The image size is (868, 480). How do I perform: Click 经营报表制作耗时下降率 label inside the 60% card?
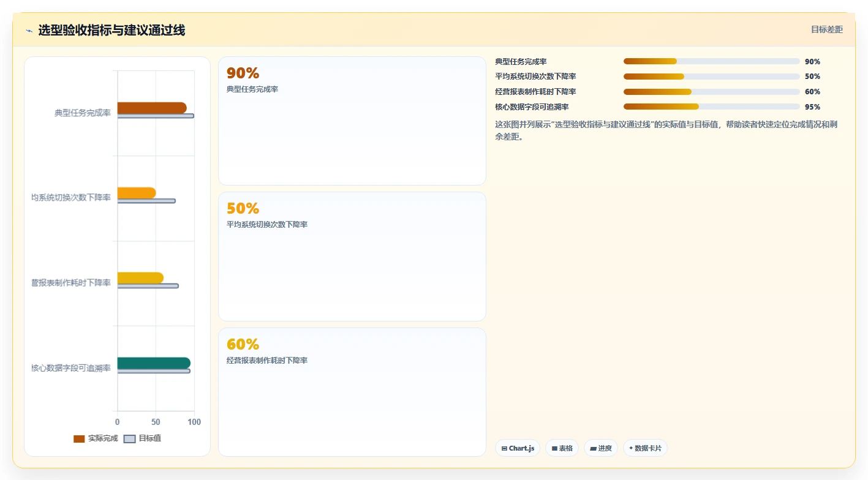click(267, 361)
